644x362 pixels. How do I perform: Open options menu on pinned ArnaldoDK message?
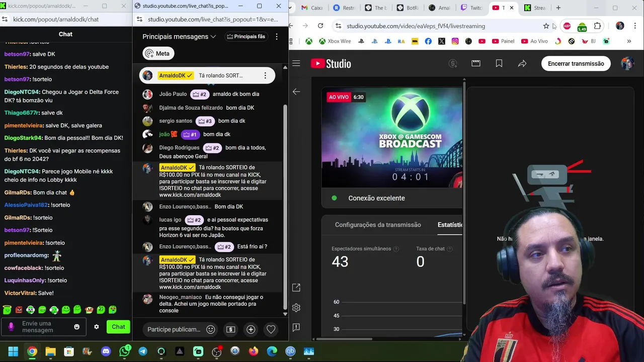coord(265,75)
